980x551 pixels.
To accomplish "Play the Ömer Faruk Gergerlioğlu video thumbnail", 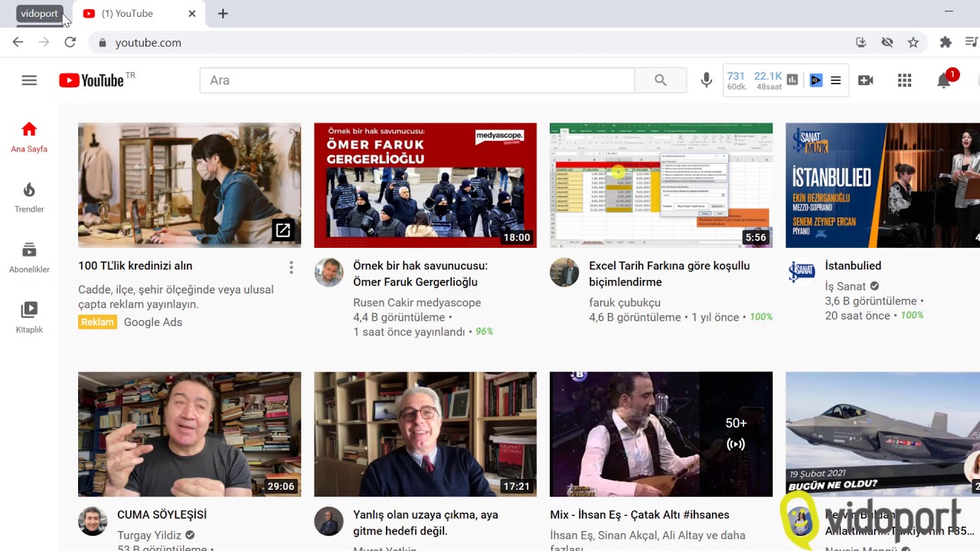I will click(425, 185).
